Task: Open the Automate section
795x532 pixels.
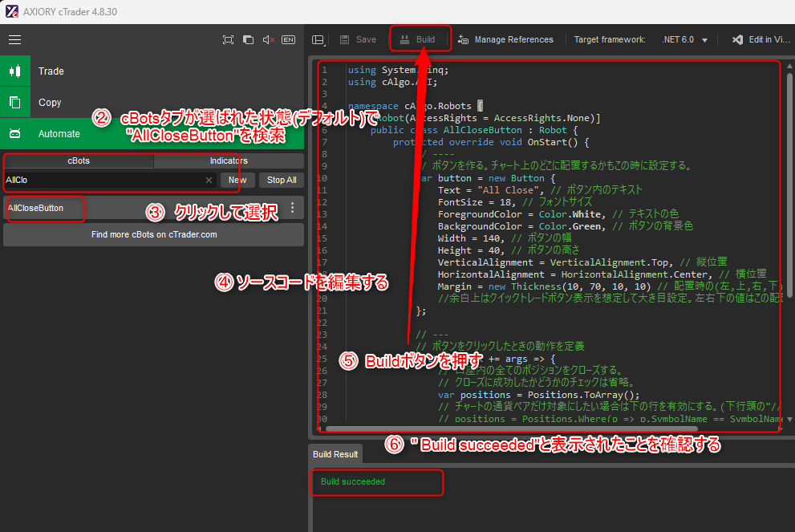Action: pyautogui.click(x=152, y=133)
